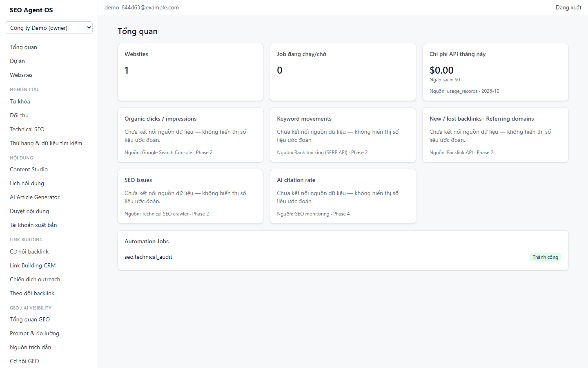The width and height of the screenshot is (588, 368).
Task: Click the Thành công status badge
Action: click(x=545, y=257)
